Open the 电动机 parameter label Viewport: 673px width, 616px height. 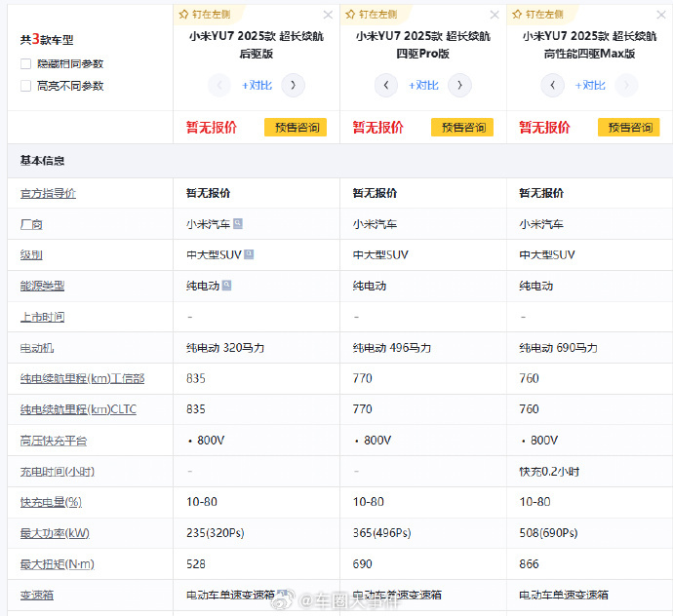pyautogui.click(x=37, y=348)
